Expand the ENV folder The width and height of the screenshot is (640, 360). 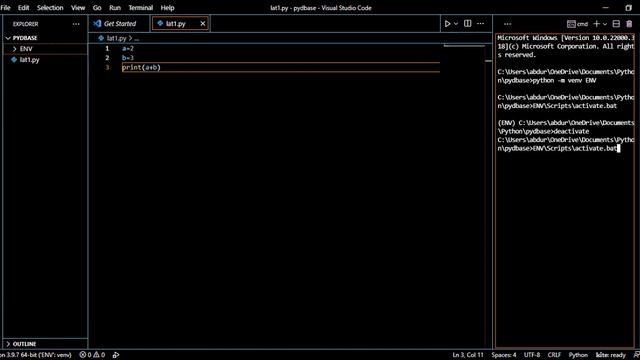45,49
